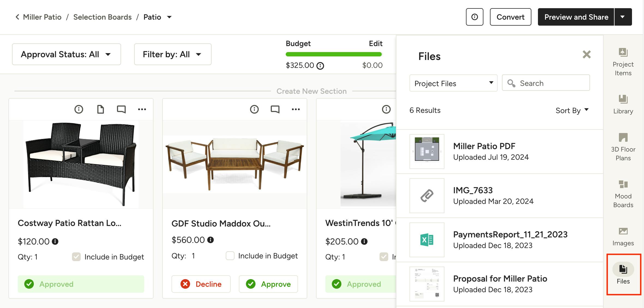The width and height of the screenshot is (644, 308).
Task: Open 3D Floor Plans panel
Action: pyautogui.click(x=623, y=147)
